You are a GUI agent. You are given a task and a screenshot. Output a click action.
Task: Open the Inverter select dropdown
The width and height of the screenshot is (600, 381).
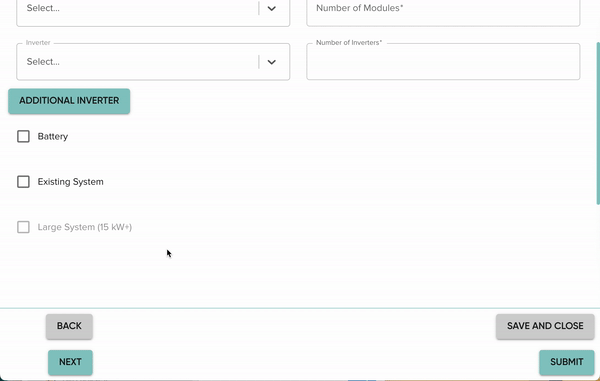(x=153, y=62)
